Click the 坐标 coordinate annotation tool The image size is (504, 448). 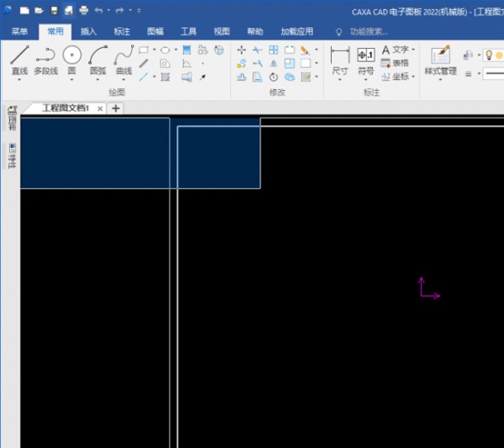point(395,76)
